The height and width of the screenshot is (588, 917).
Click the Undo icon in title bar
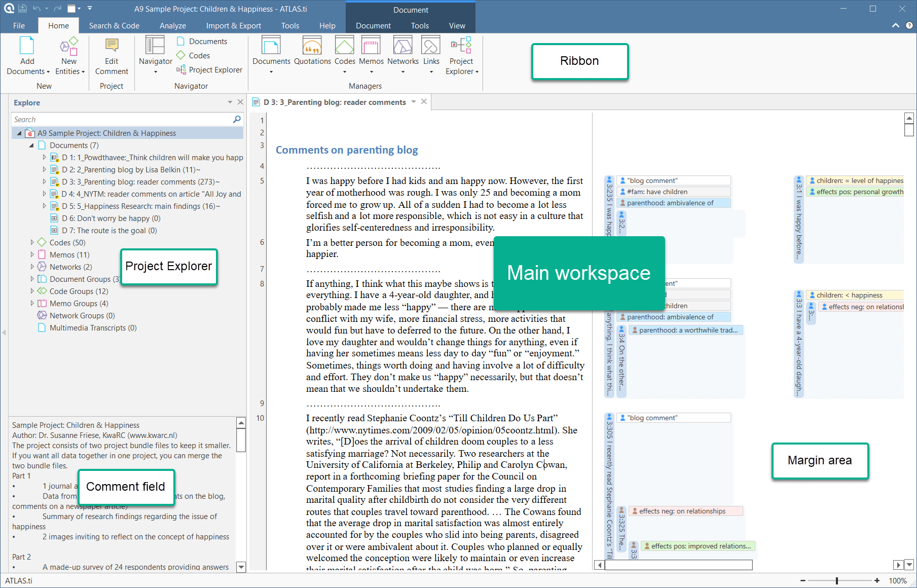pos(36,9)
